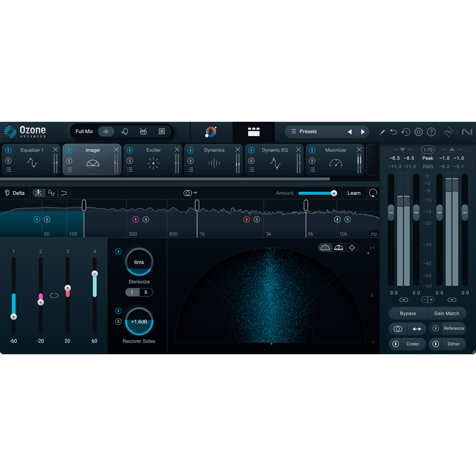Toggle Delta monitoring headphone icon

[x=7, y=193]
